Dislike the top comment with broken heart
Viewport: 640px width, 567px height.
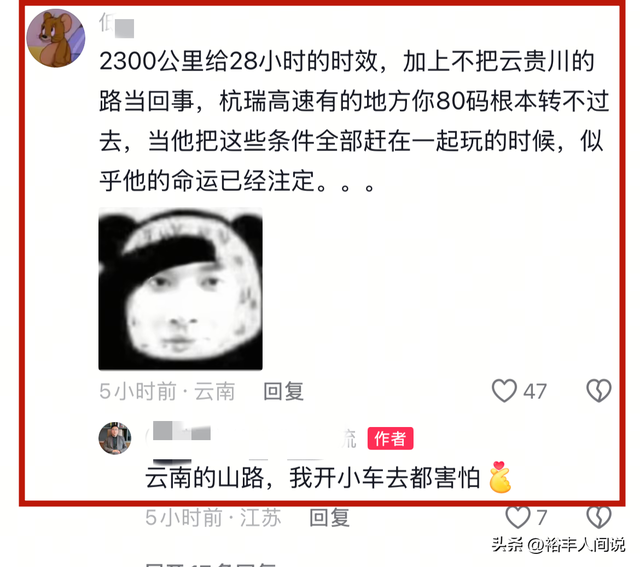click(599, 391)
